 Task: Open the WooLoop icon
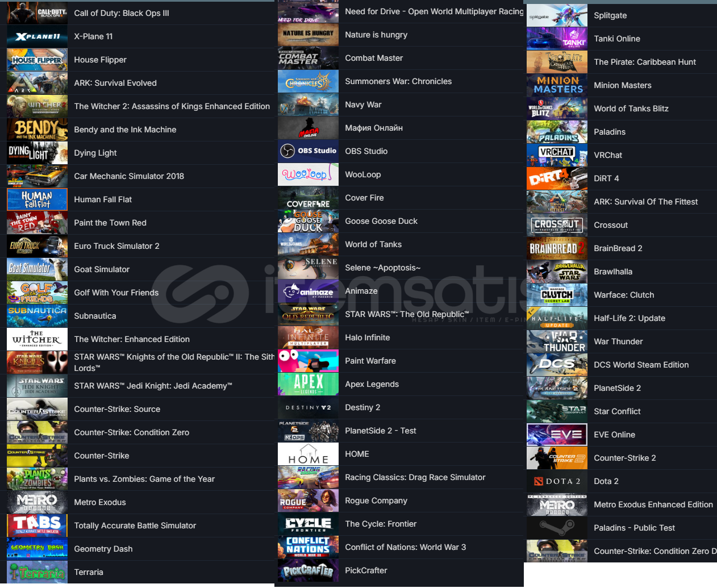click(308, 174)
